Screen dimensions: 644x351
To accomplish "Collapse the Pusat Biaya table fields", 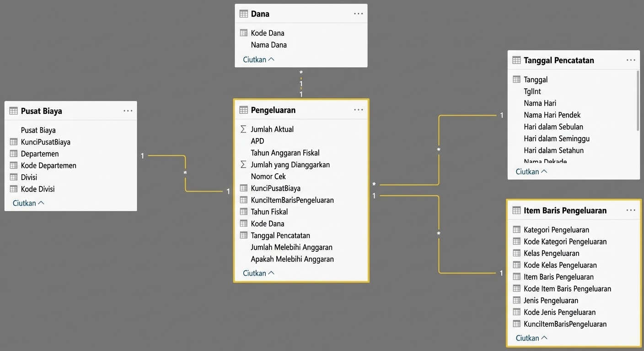I will [28, 203].
